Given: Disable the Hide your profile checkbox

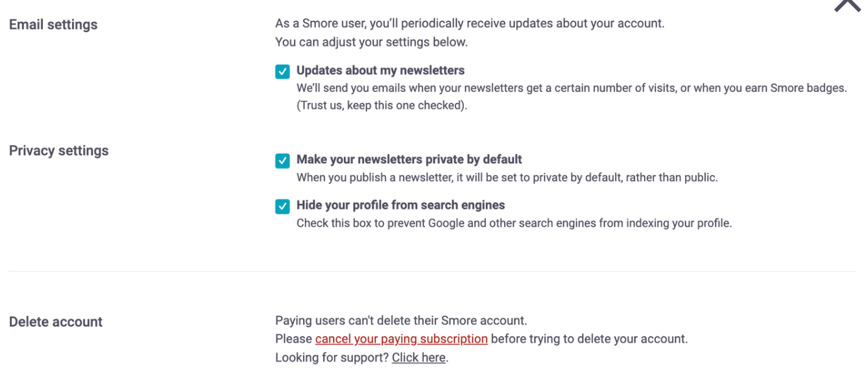Looking at the screenshot, I should (x=282, y=206).
